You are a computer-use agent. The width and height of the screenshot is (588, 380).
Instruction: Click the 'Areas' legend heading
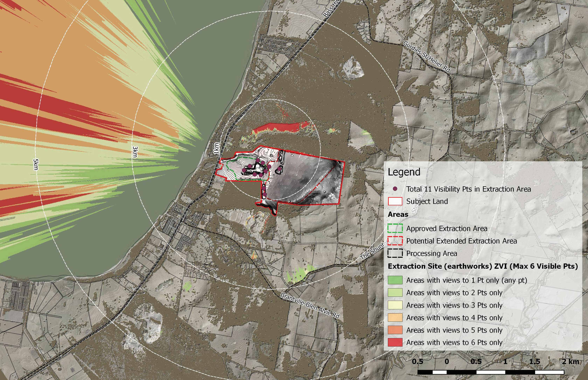(x=398, y=214)
